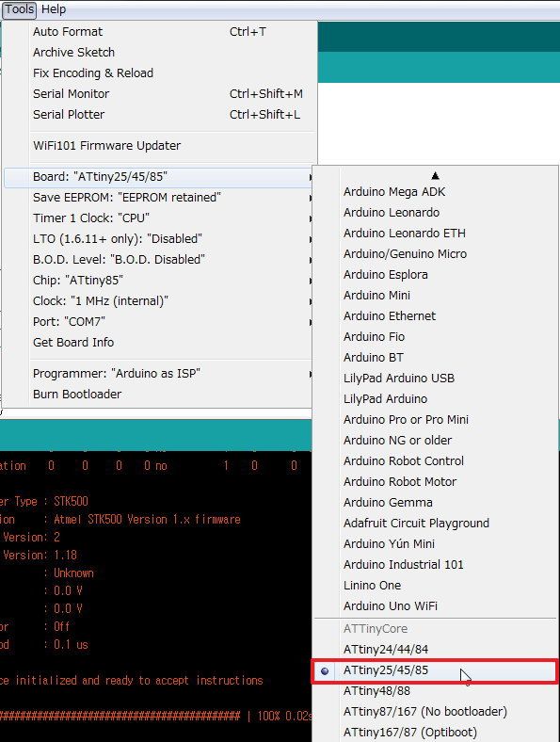Choose Arduino Industrial 101 board
Image resolution: width=560 pixels, height=742 pixels.
pyautogui.click(x=436, y=565)
